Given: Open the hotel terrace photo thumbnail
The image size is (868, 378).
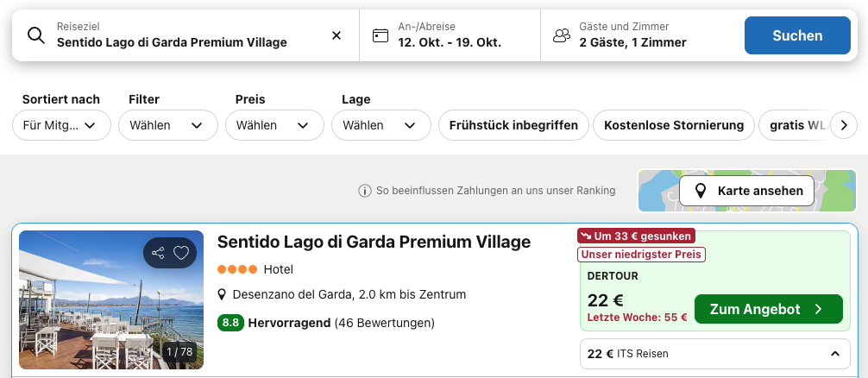Looking at the screenshot, I should 111,299.
